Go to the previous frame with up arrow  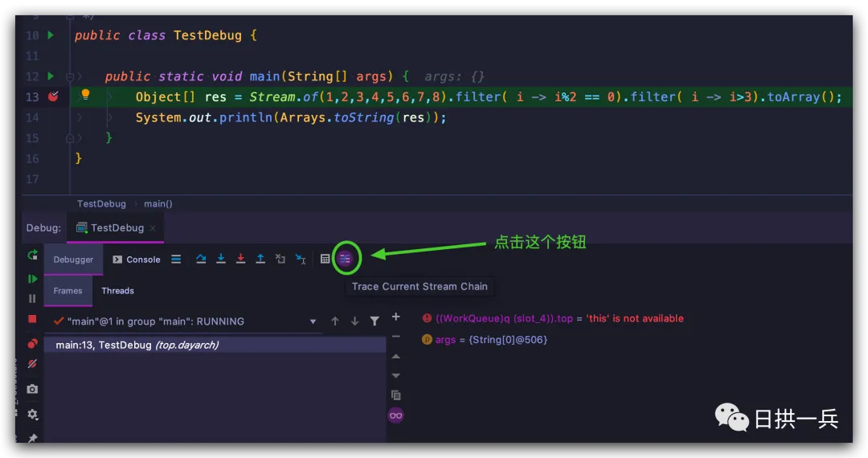335,321
